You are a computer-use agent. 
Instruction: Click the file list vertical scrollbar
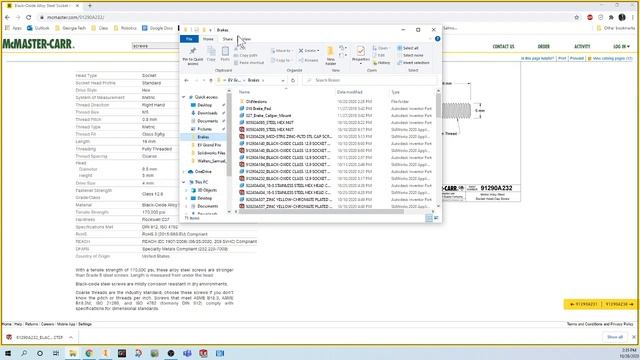coord(438,105)
